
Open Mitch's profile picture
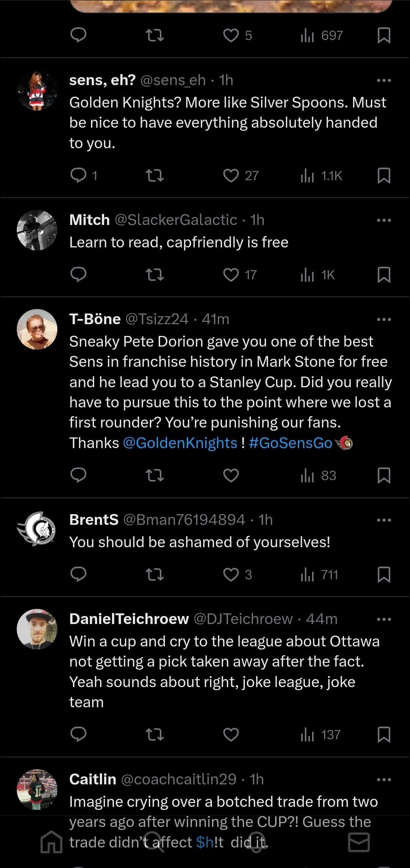pos(37,230)
